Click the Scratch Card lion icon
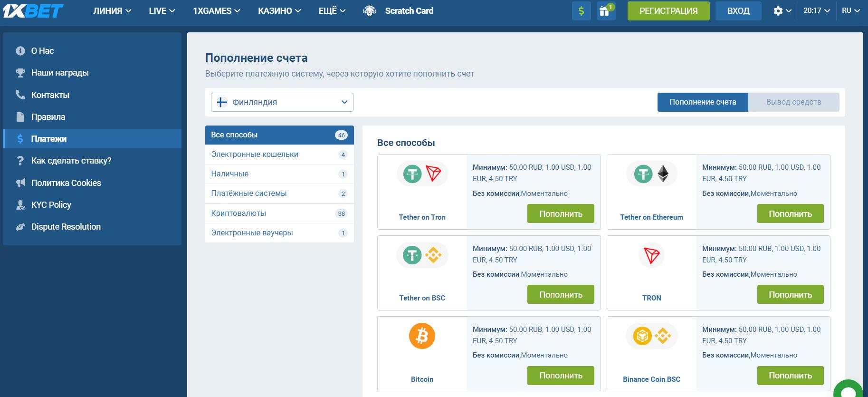The image size is (868, 397). (x=370, y=11)
